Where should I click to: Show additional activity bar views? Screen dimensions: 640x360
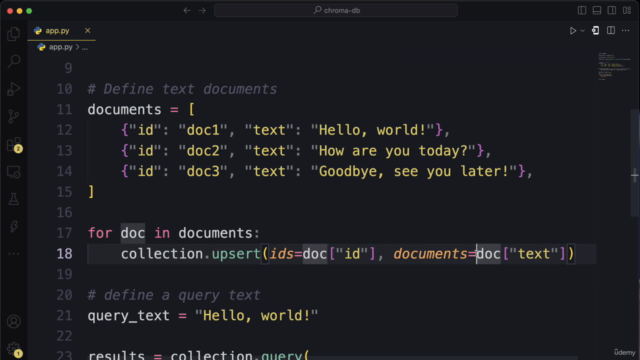click(13, 253)
